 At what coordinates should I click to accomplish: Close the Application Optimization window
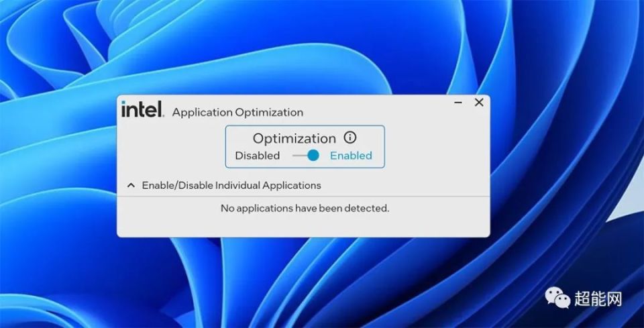479,102
